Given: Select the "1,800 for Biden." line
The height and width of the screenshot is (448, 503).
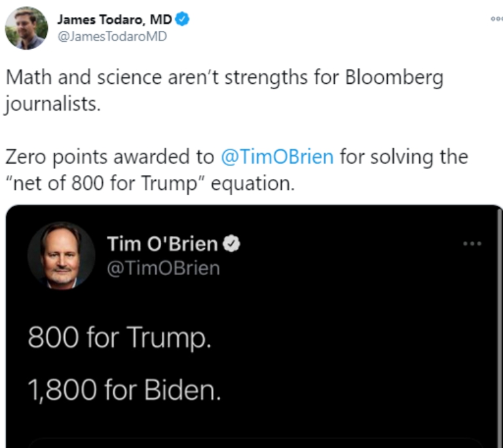Looking at the screenshot, I should click(x=124, y=390).
